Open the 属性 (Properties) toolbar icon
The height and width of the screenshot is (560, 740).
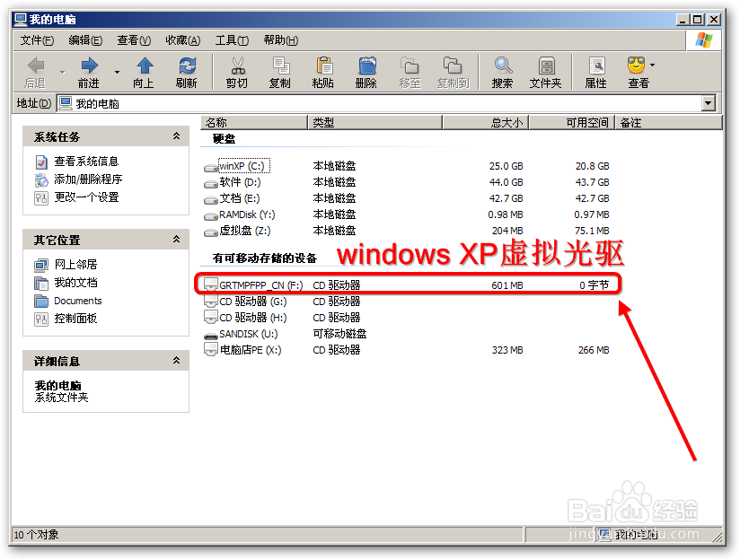[x=596, y=72]
